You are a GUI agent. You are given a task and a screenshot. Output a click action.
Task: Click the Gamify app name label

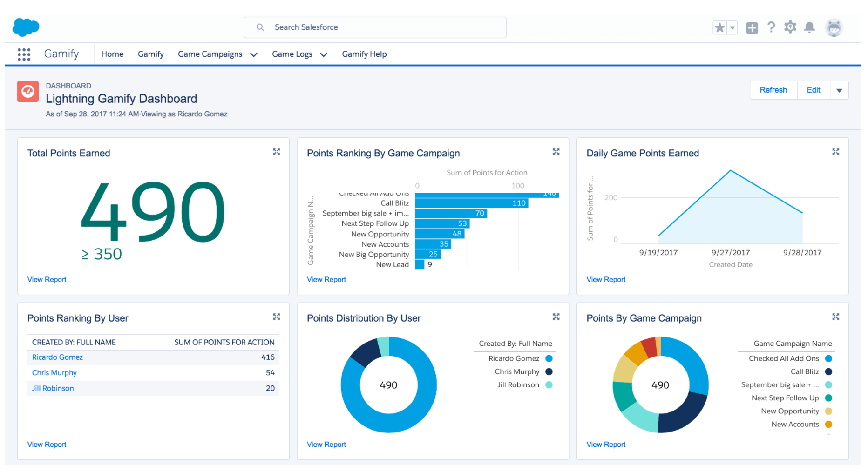click(61, 54)
